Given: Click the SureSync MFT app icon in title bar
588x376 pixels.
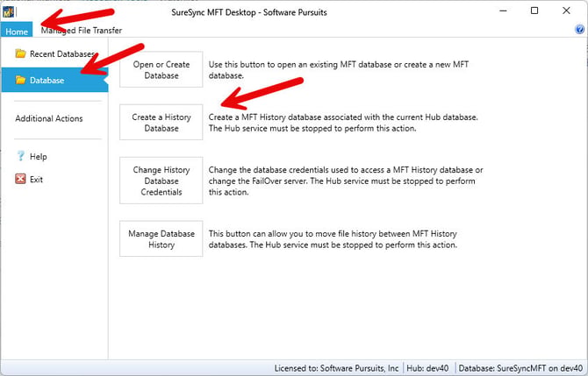Looking at the screenshot, I should [x=8, y=12].
